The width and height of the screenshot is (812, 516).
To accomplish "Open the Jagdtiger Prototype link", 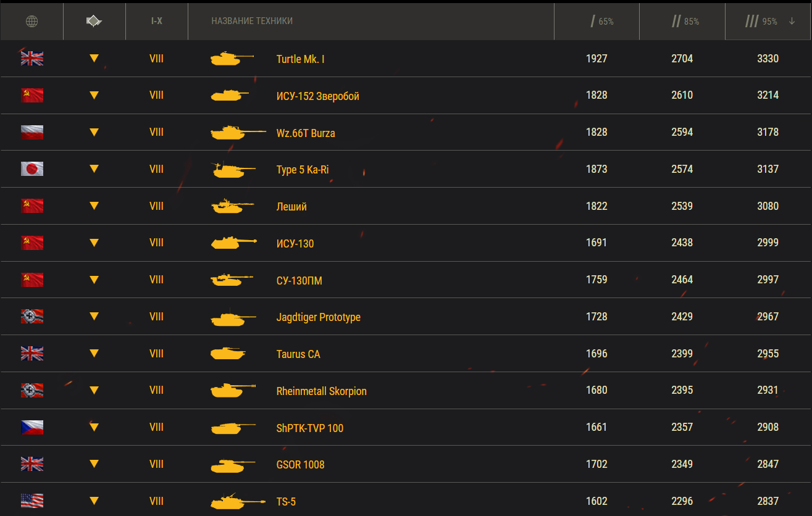I will click(x=319, y=317).
